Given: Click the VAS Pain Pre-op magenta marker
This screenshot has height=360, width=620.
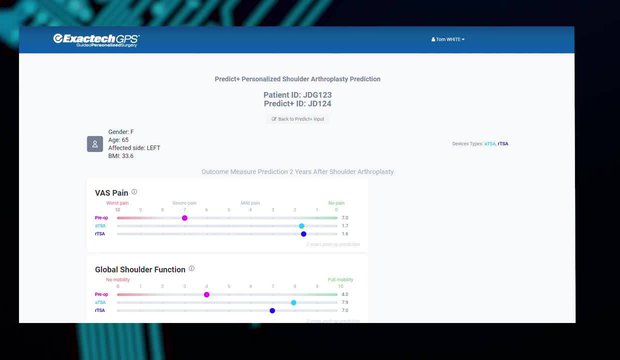Looking at the screenshot, I should pyautogui.click(x=185, y=218).
